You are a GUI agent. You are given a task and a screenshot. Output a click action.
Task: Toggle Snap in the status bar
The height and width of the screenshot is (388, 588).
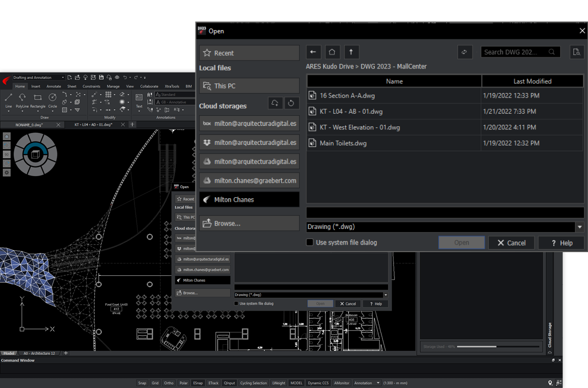142,383
